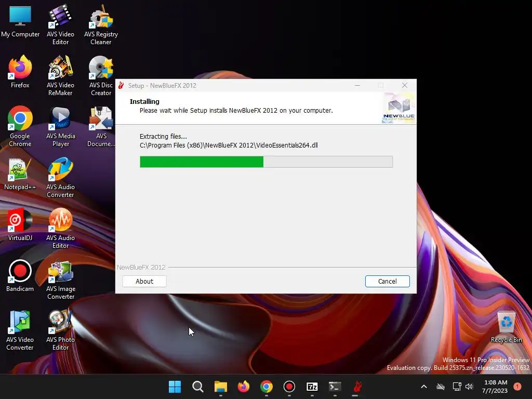Screen dimensions: 532x399
Task: Cancel the NewBlueFX installation
Action: tap(387, 281)
